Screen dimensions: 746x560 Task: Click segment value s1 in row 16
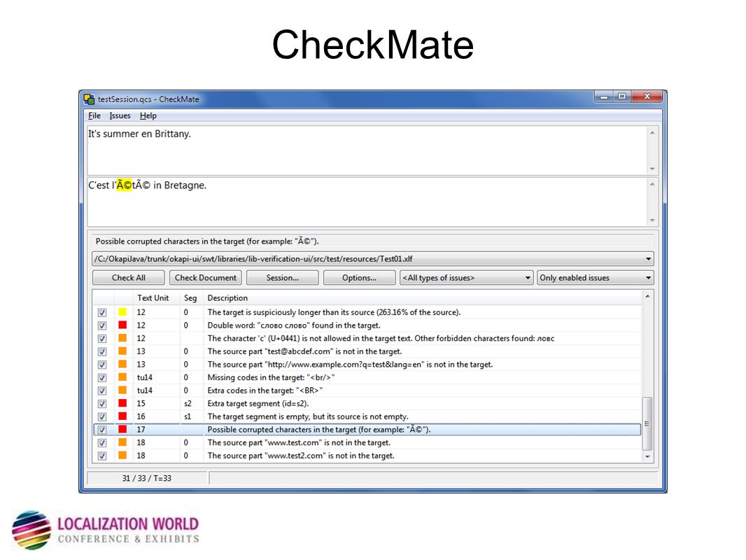coord(188,416)
